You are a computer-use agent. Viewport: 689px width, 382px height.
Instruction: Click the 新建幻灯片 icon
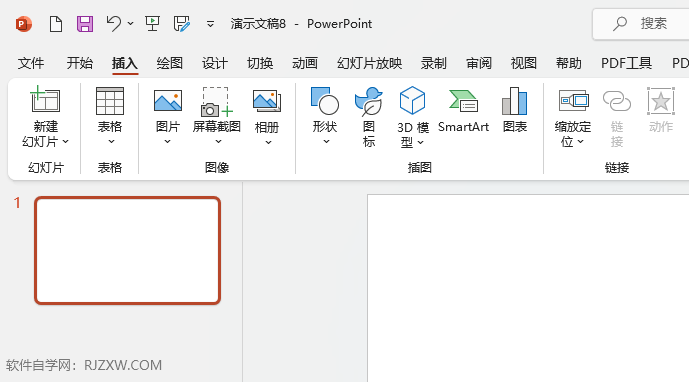(x=45, y=100)
